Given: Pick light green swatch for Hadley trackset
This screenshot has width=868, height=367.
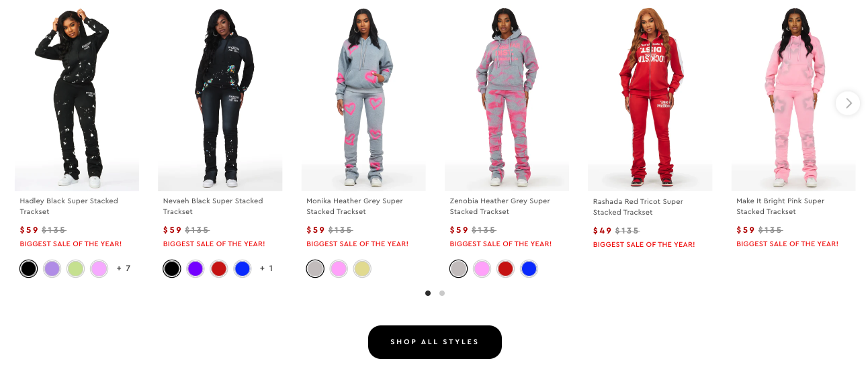Looking at the screenshot, I should click(x=75, y=269).
